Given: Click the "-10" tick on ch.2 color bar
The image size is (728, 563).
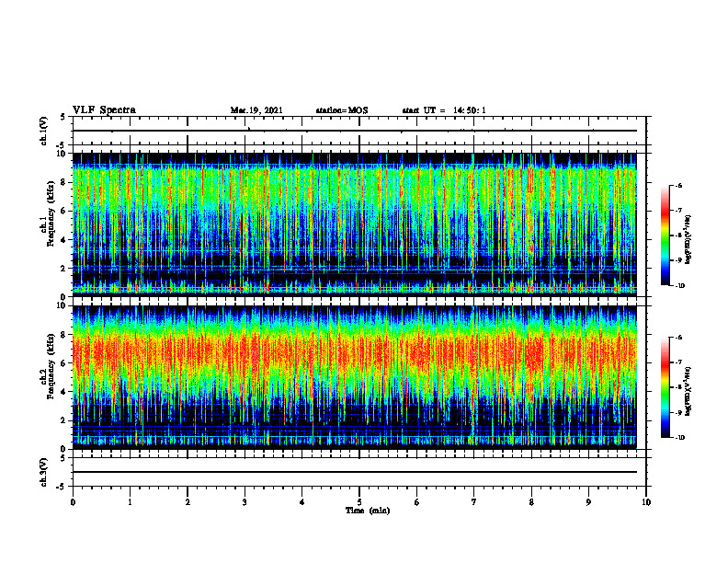Looking at the screenshot, I should pyautogui.click(x=679, y=438).
